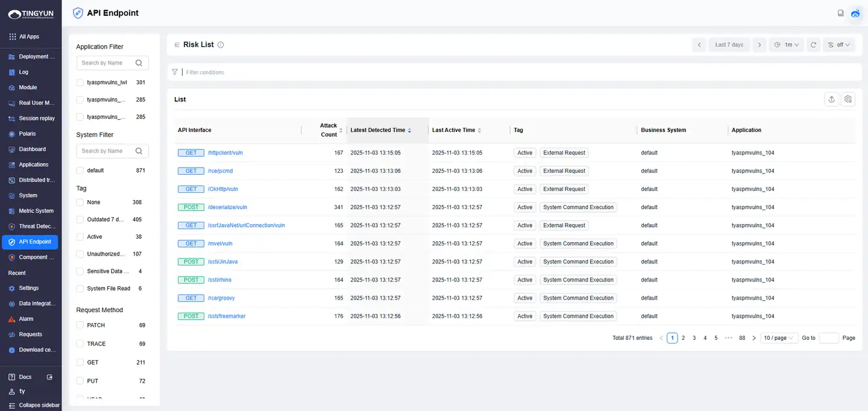868x411 pixels.
Task: Click the filter funnel icon
Action: [175, 72]
